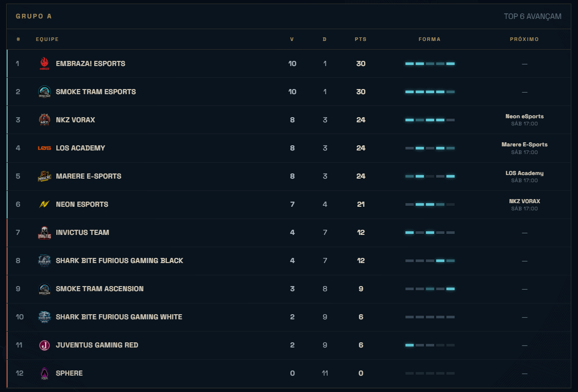Click the NKZ Vorax team logo
The image size is (578, 392).
[x=44, y=120]
